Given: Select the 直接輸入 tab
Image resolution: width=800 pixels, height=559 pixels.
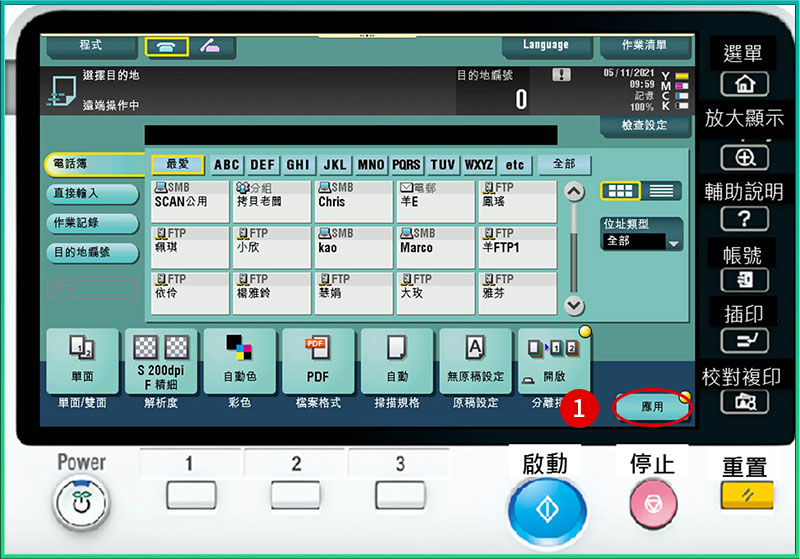Looking at the screenshot, I should [90, 193].
